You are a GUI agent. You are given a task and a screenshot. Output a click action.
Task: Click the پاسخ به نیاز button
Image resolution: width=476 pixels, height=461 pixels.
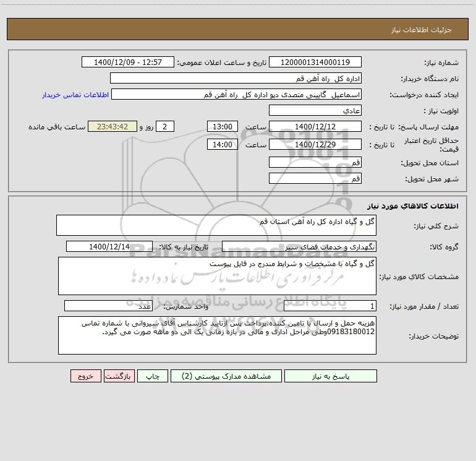coord(331,376)
